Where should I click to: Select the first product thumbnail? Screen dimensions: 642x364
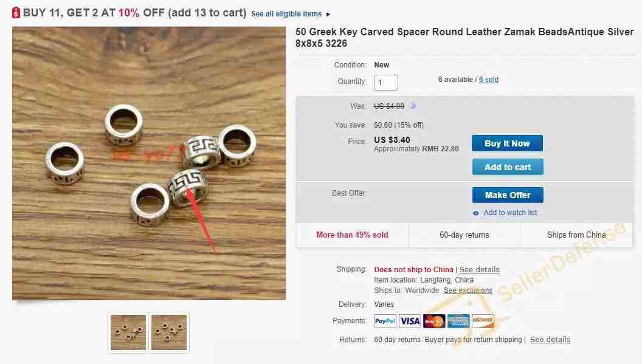click(x=128, y=332)
